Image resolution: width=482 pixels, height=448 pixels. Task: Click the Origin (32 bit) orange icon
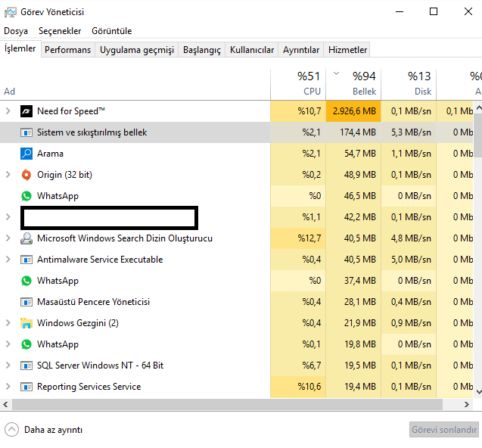coord(26,175)
